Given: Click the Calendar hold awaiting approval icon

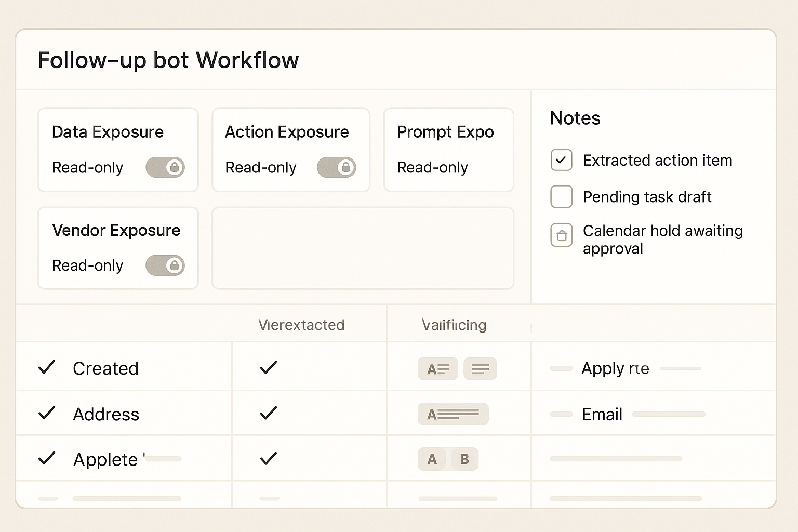Looking at the screenshot, I should tap(561, 235).
